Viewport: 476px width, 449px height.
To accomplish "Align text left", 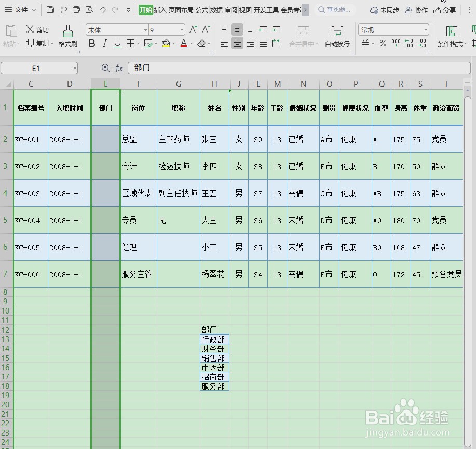I will point(224,44).
